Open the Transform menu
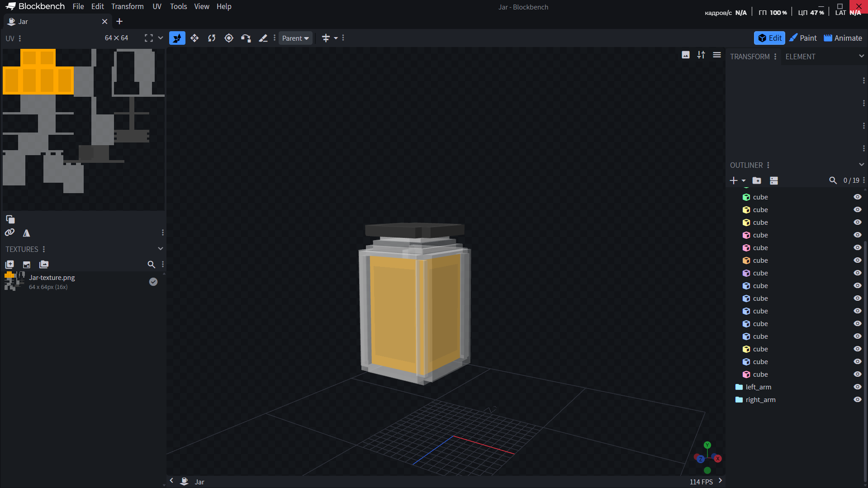868x488 pixels. (x=127, y=6)
